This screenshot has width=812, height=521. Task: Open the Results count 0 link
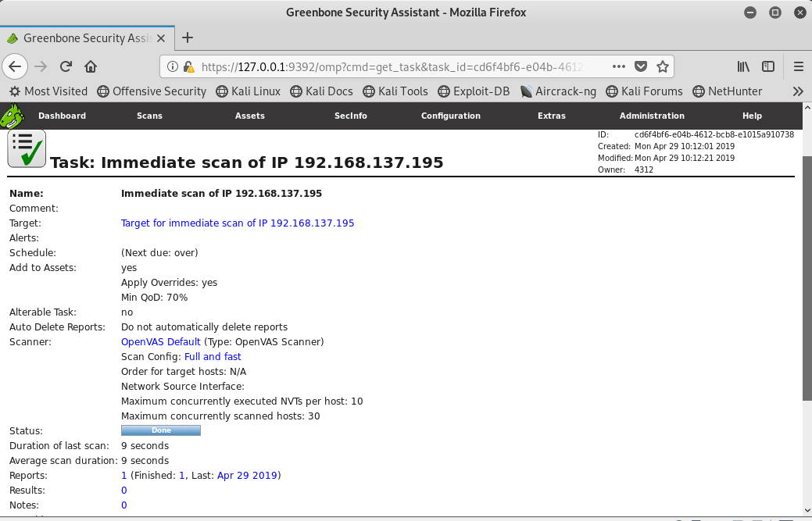[x=123, y=491]
